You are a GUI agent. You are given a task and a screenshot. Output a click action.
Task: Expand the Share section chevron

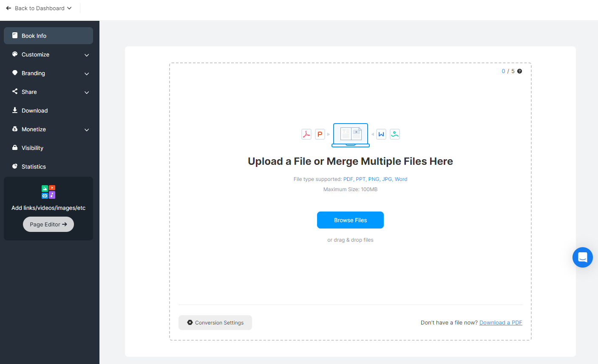(86, 92)
